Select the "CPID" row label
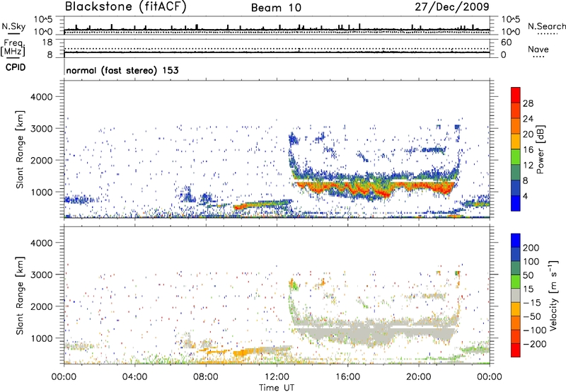 [x=16, y=67]
